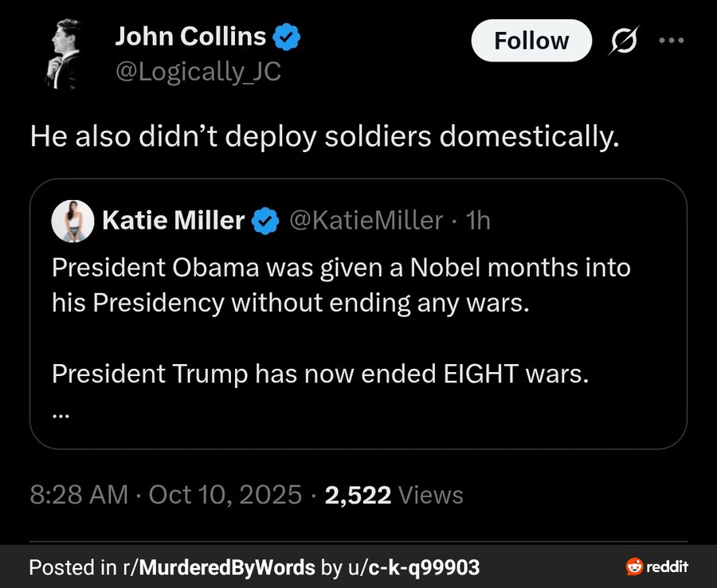This screenshot has width=717, height=588.
Task: Open the r/MurderedByWords subreddit link
Action: (x=219, y=567)
